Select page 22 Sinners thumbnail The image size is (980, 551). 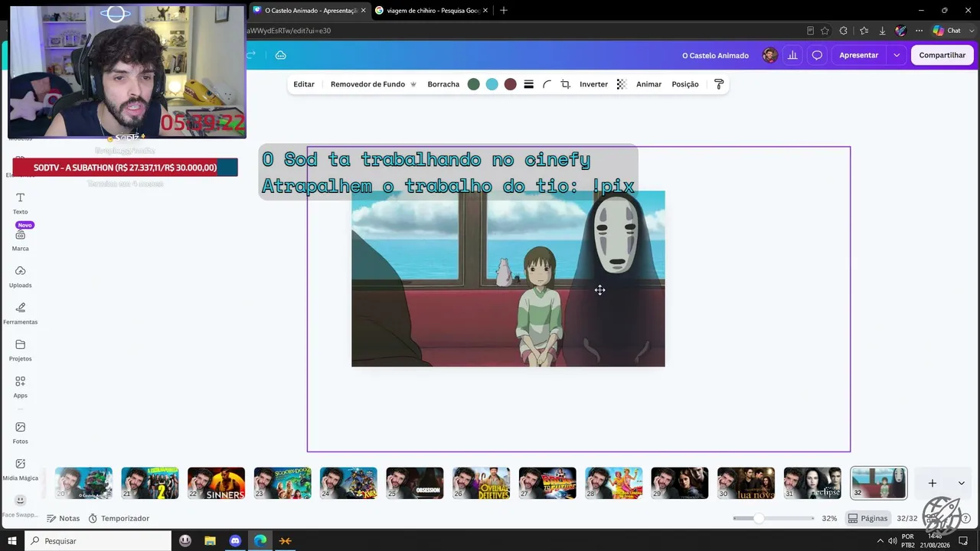tap(216, 483)
